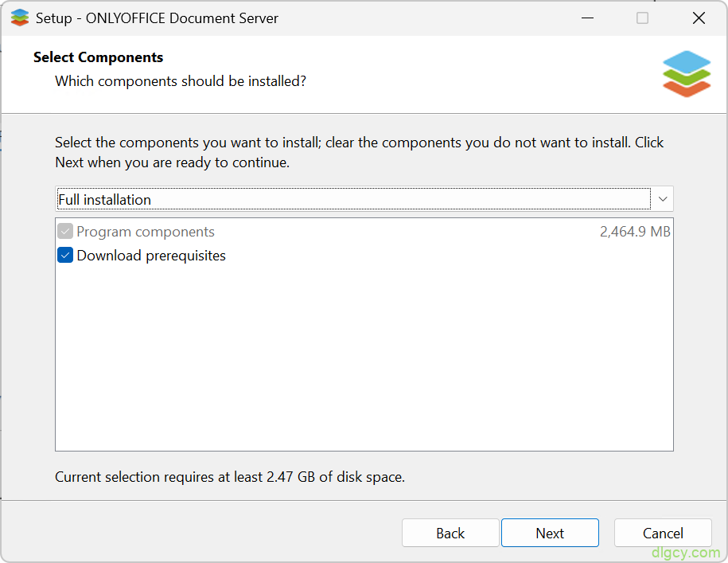Click the ONLYOFFICE layered logo in header
The width and height of the screenshot is (728, 563).
[x=686, y=74]
